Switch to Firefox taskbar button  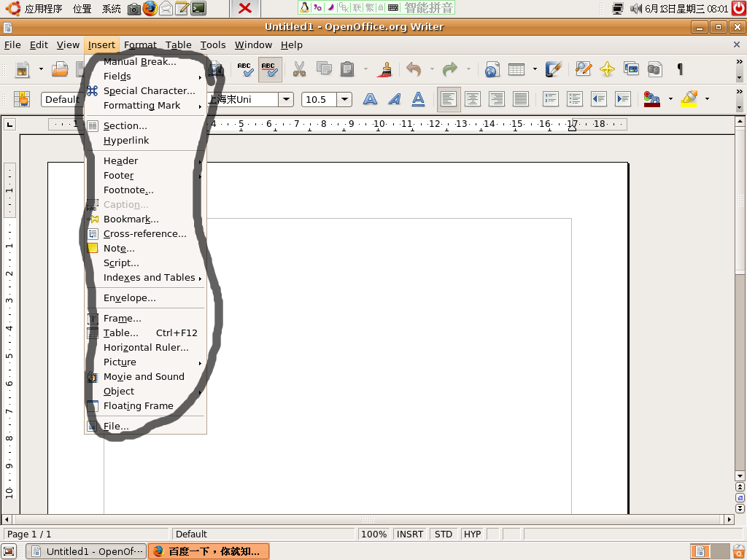tap(209, 551)
